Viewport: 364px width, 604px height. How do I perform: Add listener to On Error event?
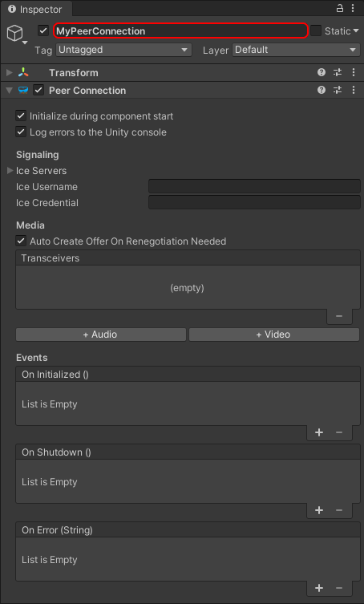[x=319, y=588]
